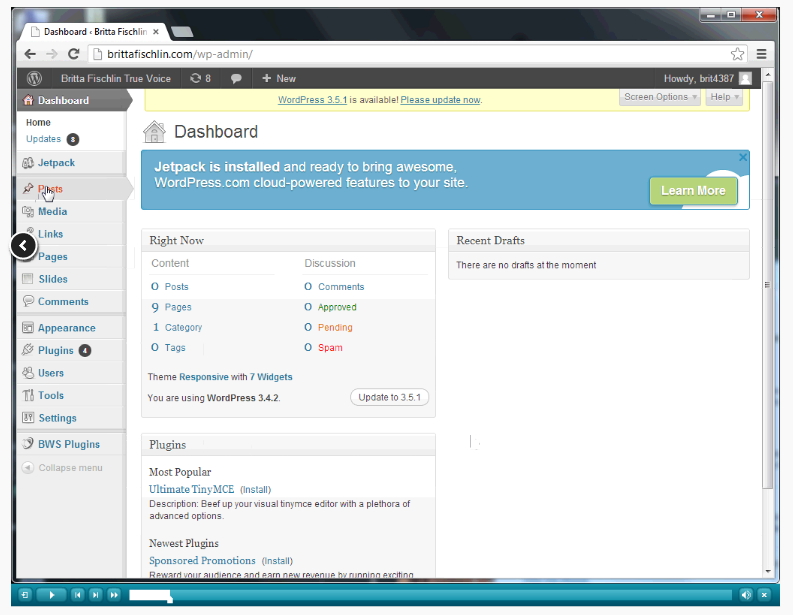Open the Chrome hamburger menu
Screen dimensions: 793x615
point(761,54)
